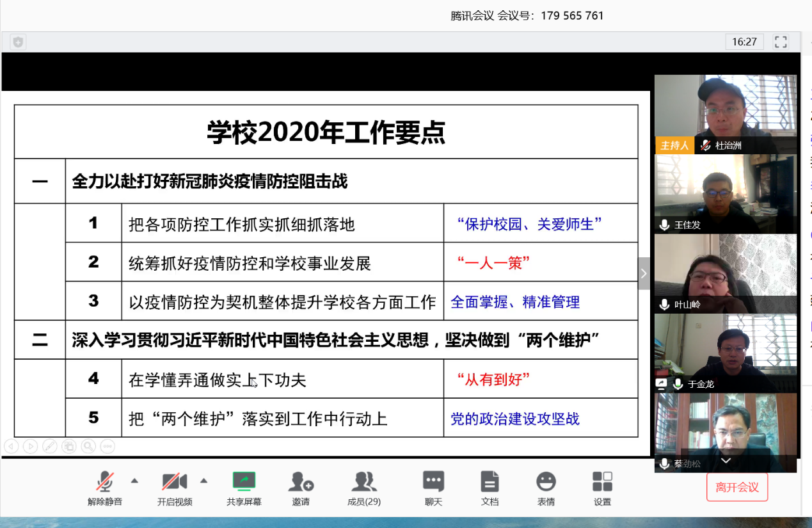Open the 表情 emoji reactions
The image size is (812, 528).
[546, 482]
